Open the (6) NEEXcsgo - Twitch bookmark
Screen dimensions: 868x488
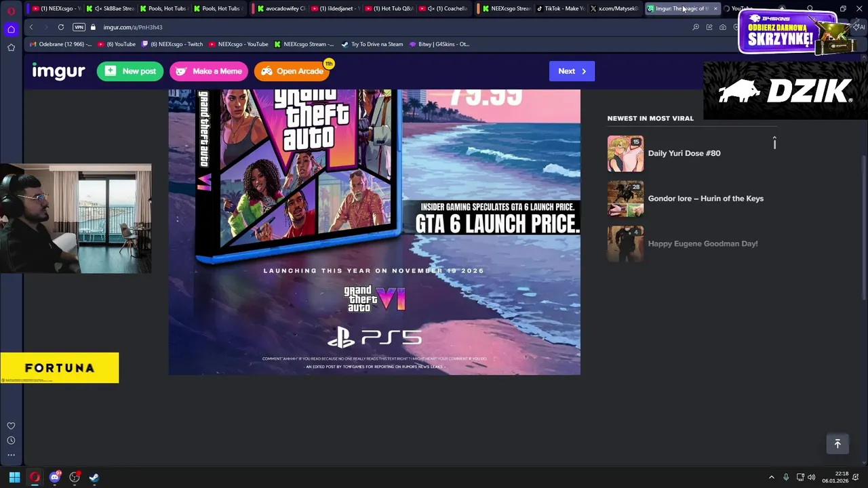[172, 44]
